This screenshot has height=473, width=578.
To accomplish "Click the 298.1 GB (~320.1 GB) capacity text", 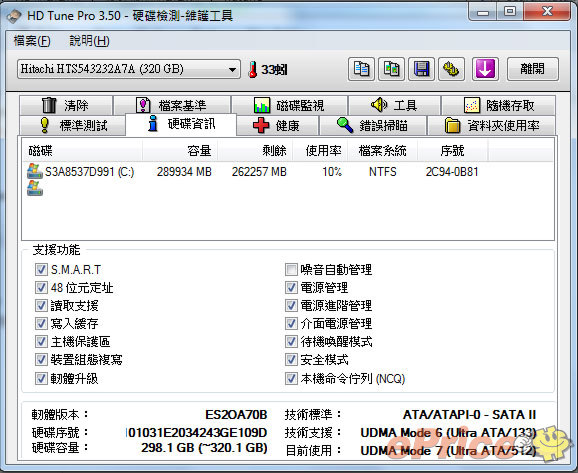I will click(x=204, y=448).
